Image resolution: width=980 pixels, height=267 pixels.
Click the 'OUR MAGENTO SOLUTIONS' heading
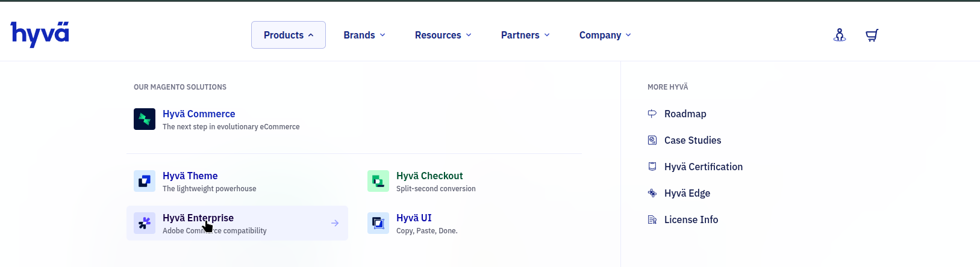tap(180, 87)
